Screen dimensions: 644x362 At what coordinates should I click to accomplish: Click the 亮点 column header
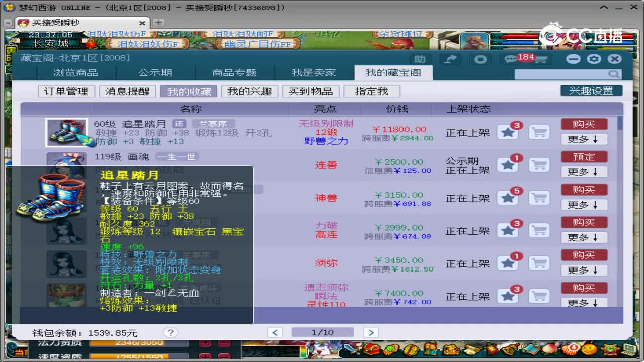[x=326, y=109]
